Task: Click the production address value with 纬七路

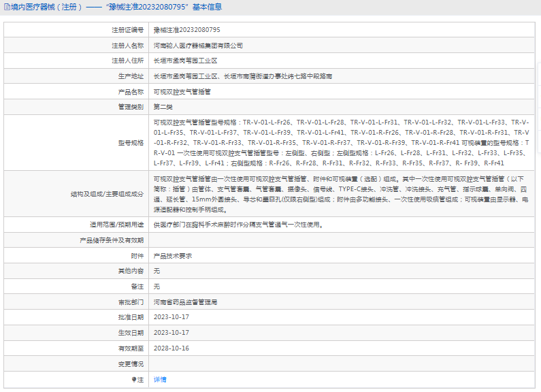Action: (243, 76)
